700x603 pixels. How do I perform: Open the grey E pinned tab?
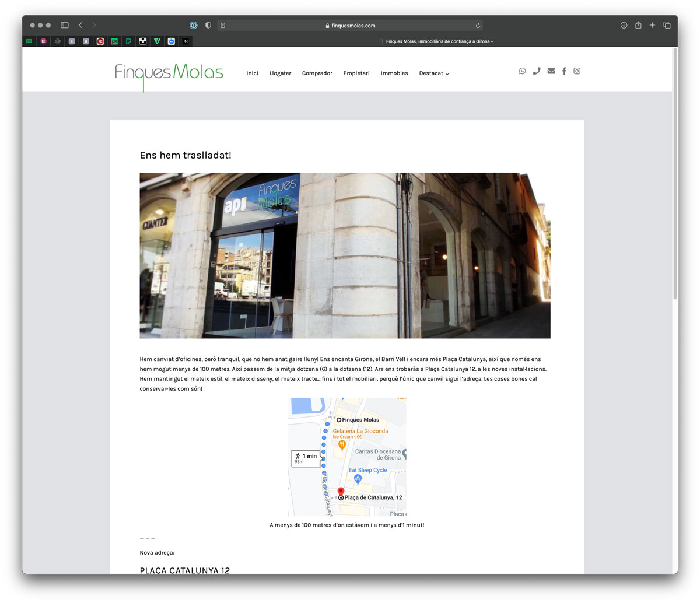pyautogui.click(x=72, y=41)
